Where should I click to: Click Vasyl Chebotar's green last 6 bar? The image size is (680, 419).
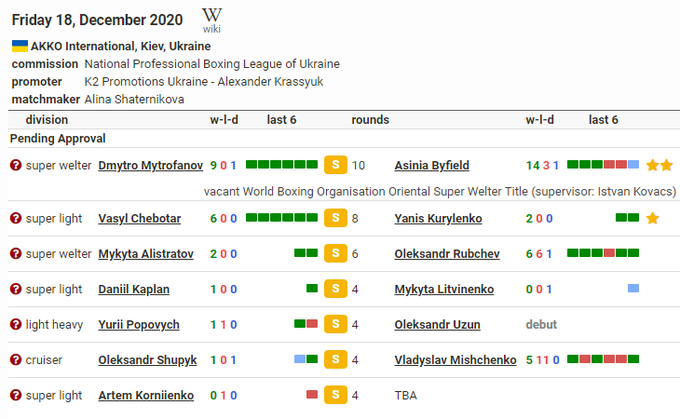pyautogui.click(x=282, y=218)
